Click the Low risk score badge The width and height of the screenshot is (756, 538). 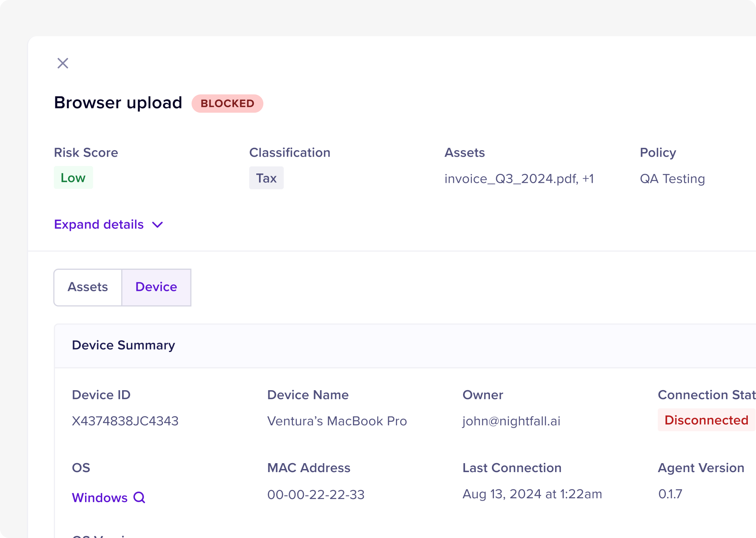click(73, 178)
